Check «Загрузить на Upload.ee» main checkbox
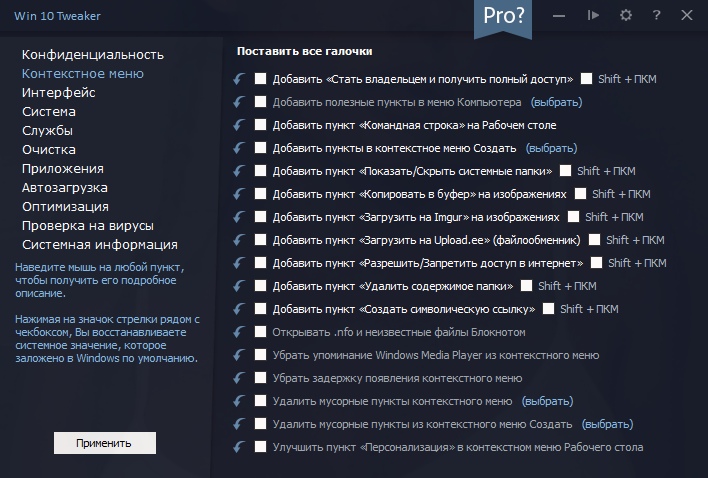The height and width of the screenshot is (478, 708). (261, 240)
